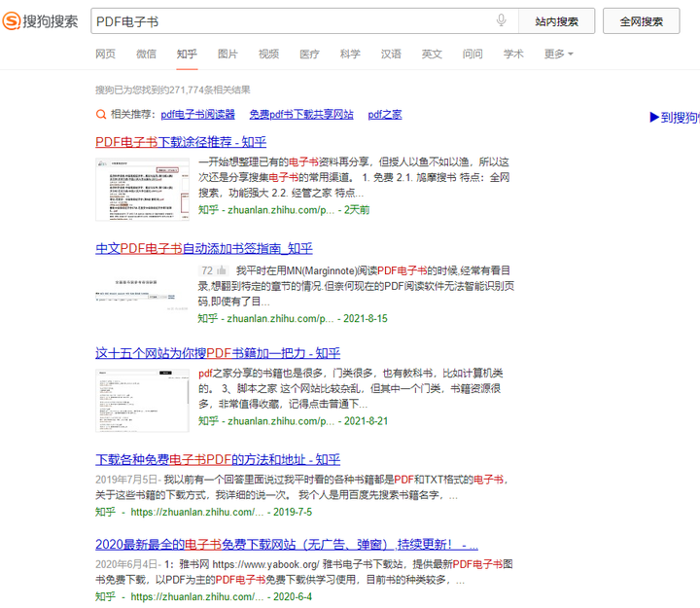Click the snippet beginning 我平时在用MN(Marginnote)
Viewport: 700px width, 608px height.
tap(356, 286)
